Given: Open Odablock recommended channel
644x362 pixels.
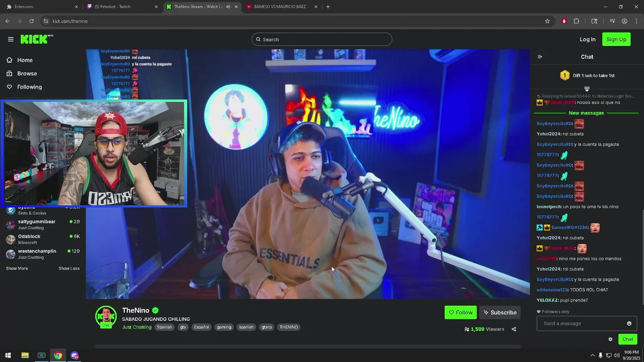Looking at the screenshot, I should (x=43, y=239).
